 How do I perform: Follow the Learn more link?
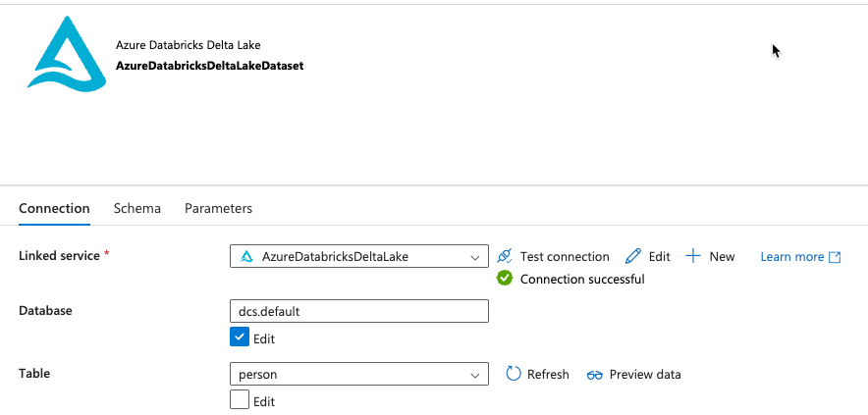(x=791, y=257)
